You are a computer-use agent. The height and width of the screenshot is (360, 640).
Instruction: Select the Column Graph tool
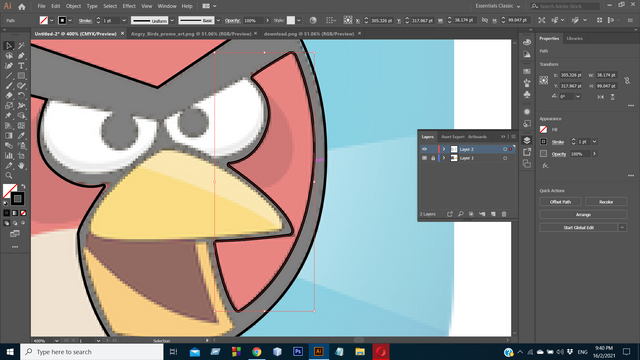point(9,156)
